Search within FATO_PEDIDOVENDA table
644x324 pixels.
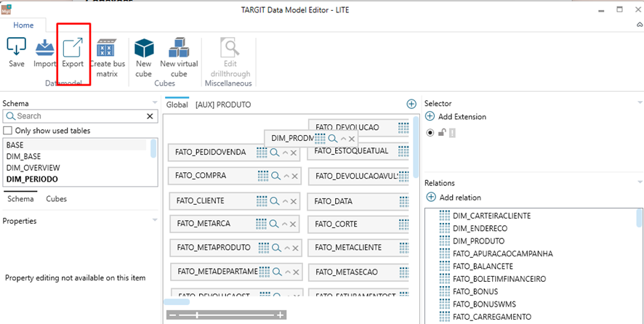point(274,153)
